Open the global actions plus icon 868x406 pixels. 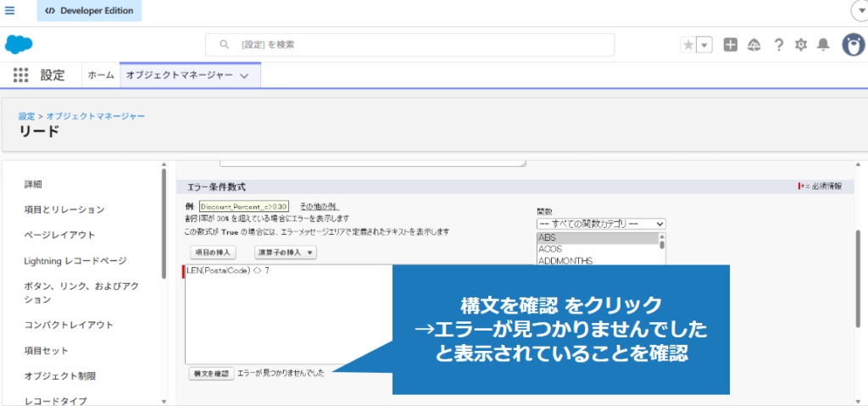click(x=730, y=45)
